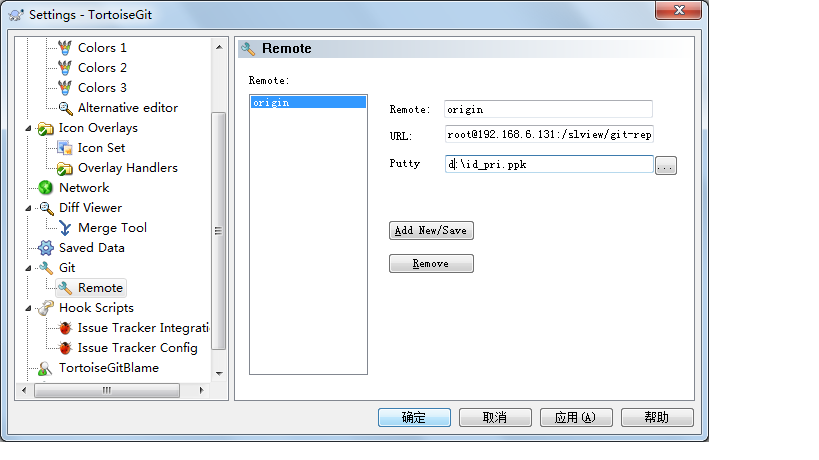Click the Saved Data gear icon
819x460 pixels.
pyautogui.click(x=46, y=248)
